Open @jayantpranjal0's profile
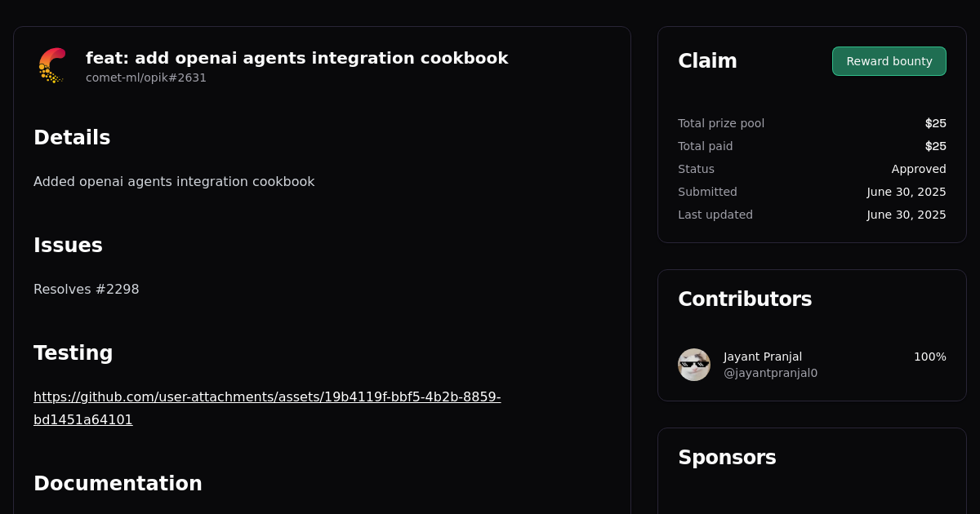The image size is (980, 514). pos(770,372)
